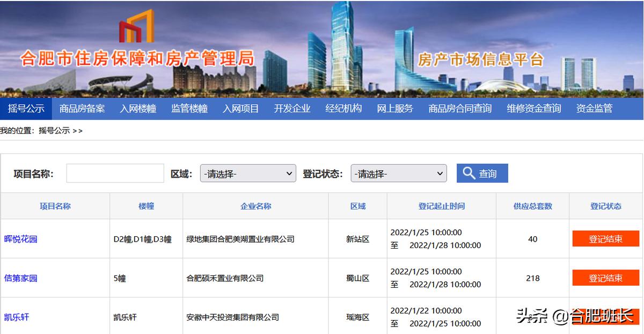Click the 查询 search button
644x334 pixels.
[x=481, y=173]
